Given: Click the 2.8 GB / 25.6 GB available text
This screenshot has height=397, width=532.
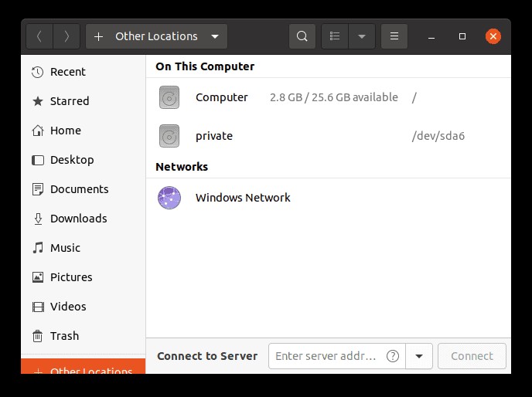Looking at the screenshot, I should tap(334, 97).
